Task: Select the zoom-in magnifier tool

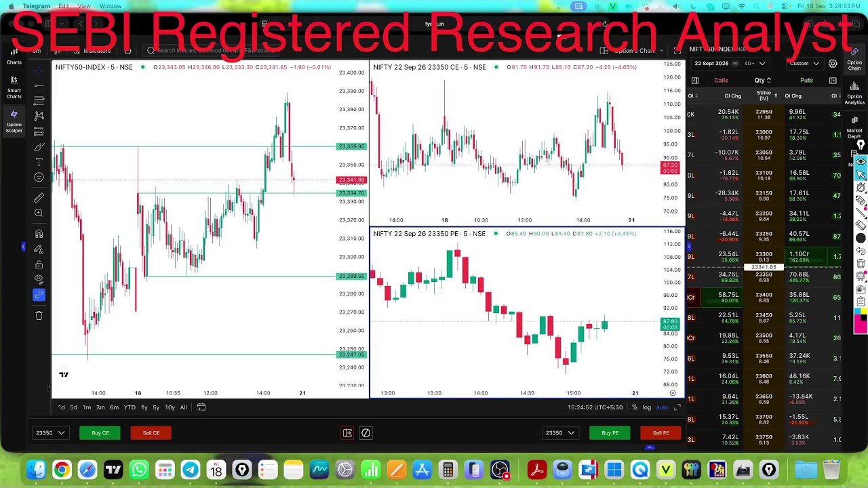Action: point(39,213)
